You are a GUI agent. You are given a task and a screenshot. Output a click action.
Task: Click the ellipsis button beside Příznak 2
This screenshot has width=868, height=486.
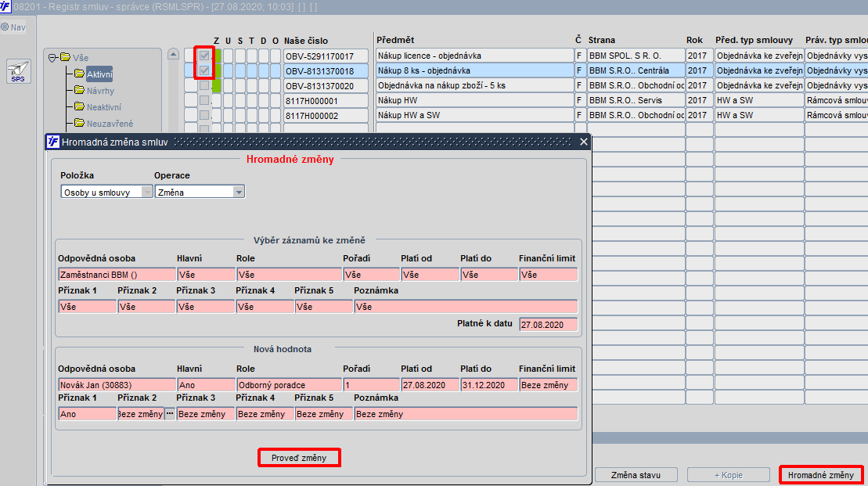[169, 413]
